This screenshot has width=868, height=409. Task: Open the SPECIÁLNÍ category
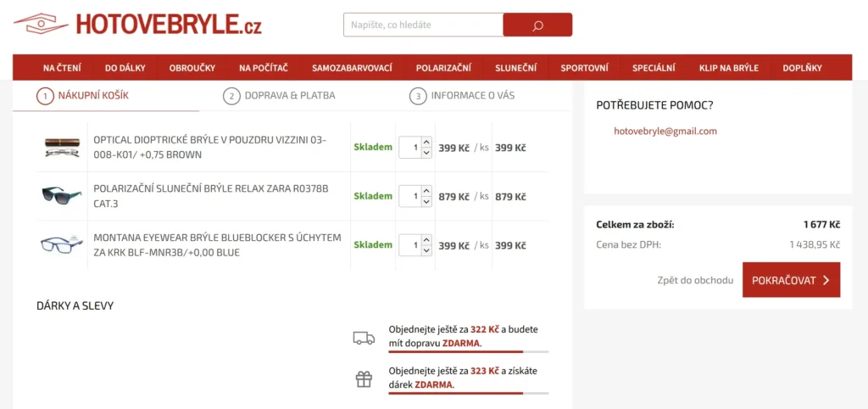click(654, 68)
